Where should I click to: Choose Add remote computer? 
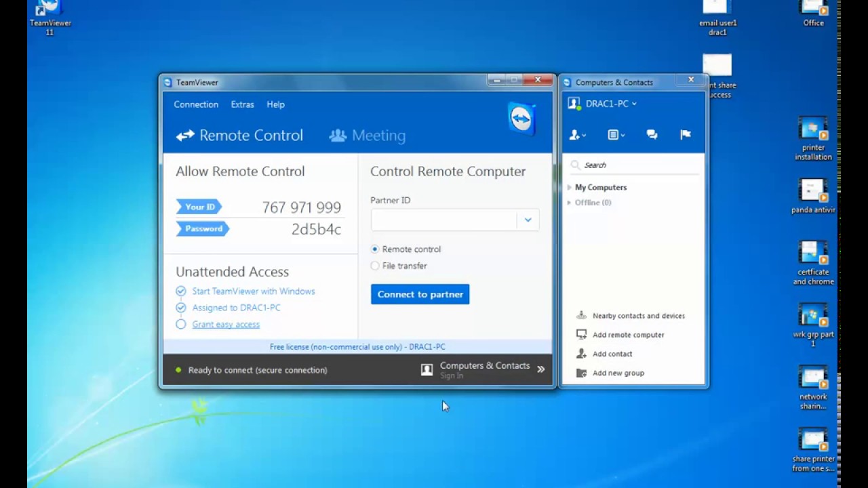pyautogui.click(x=629, y=335)
